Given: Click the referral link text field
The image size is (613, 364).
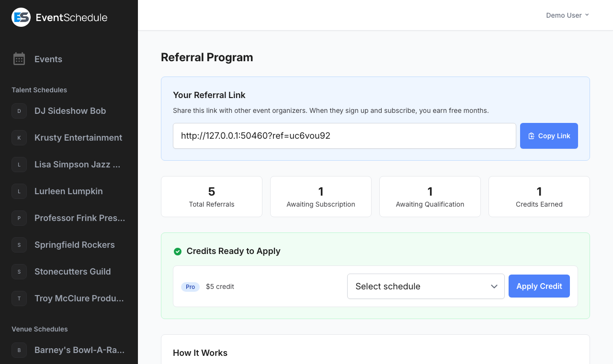Looking at the screenshot, I should [x=344, y=136].
